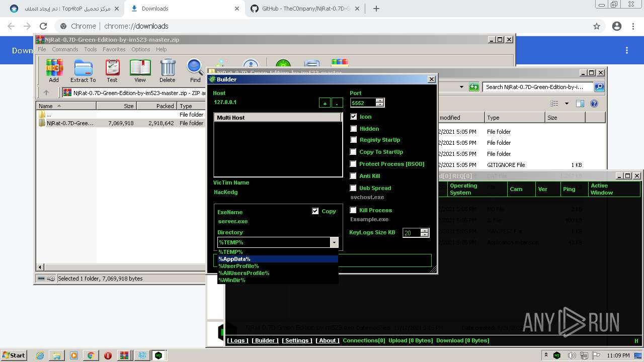
Task: Enable the Anti Kill checkbox
Action: pos(354,176)
